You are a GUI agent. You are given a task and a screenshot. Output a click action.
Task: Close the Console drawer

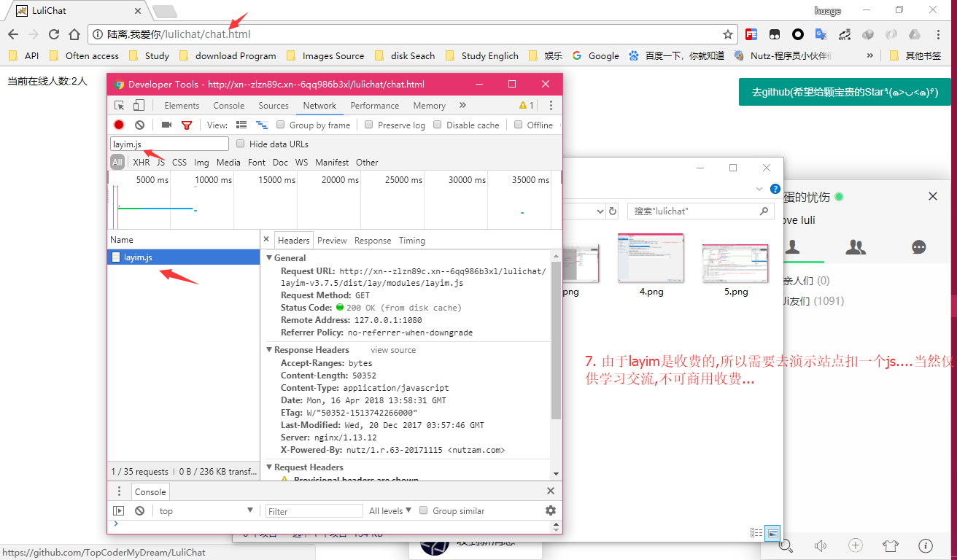(551, 491)
